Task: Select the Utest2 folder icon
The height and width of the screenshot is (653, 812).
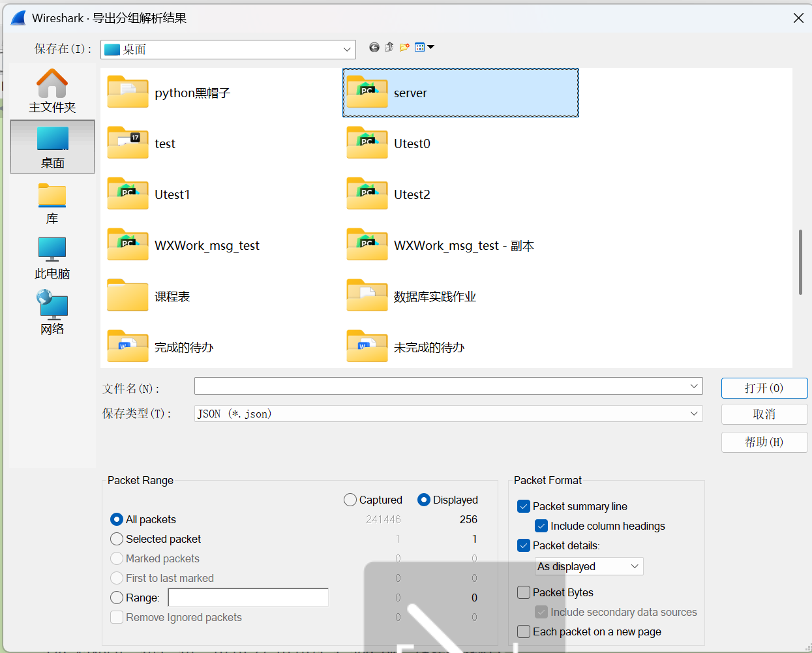Action: (x=367, y=194)
